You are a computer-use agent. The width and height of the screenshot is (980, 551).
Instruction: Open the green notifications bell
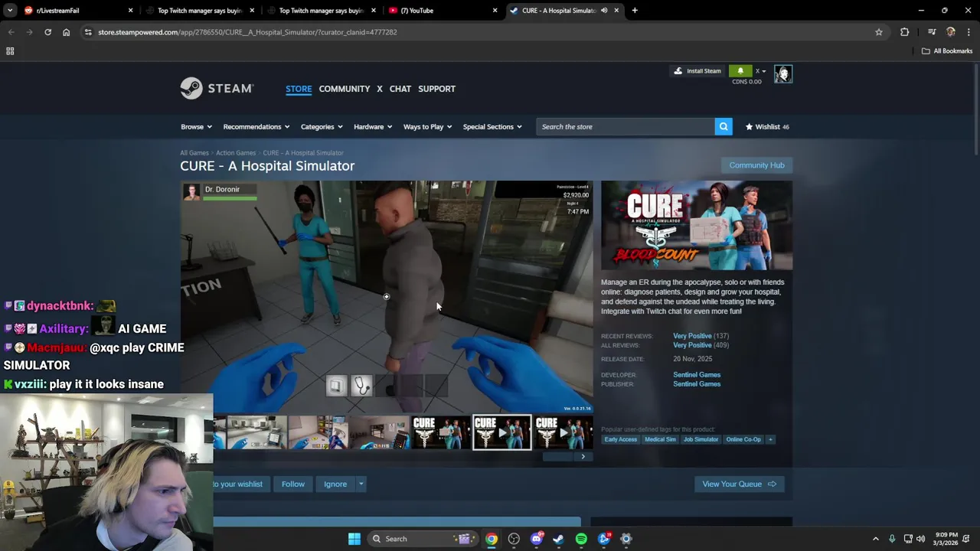click(x=740, y=71)
